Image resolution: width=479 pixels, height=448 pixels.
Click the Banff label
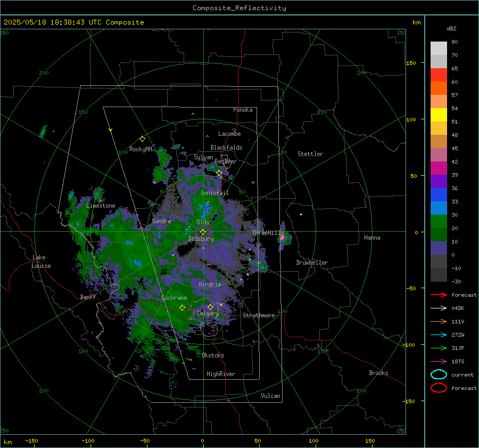click(x=88, y=297)
